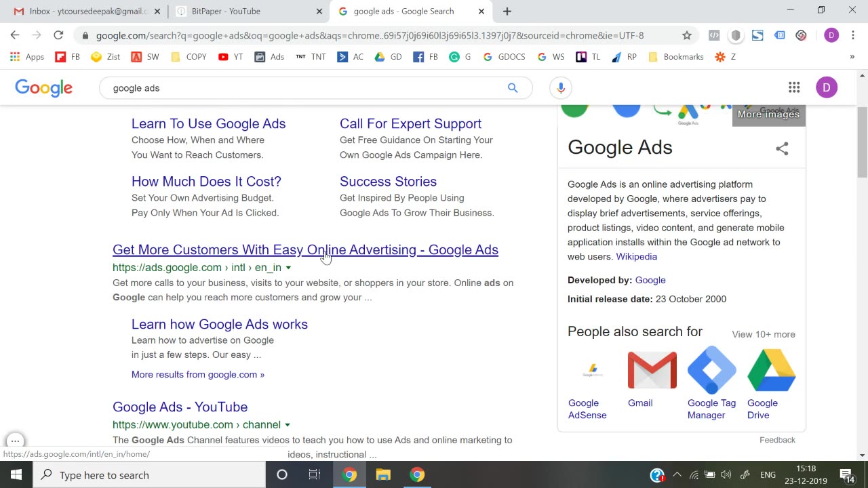Open How Much Does It Cost? link
The height and width of the screenshot is (488, 868).
pos(206,182)
